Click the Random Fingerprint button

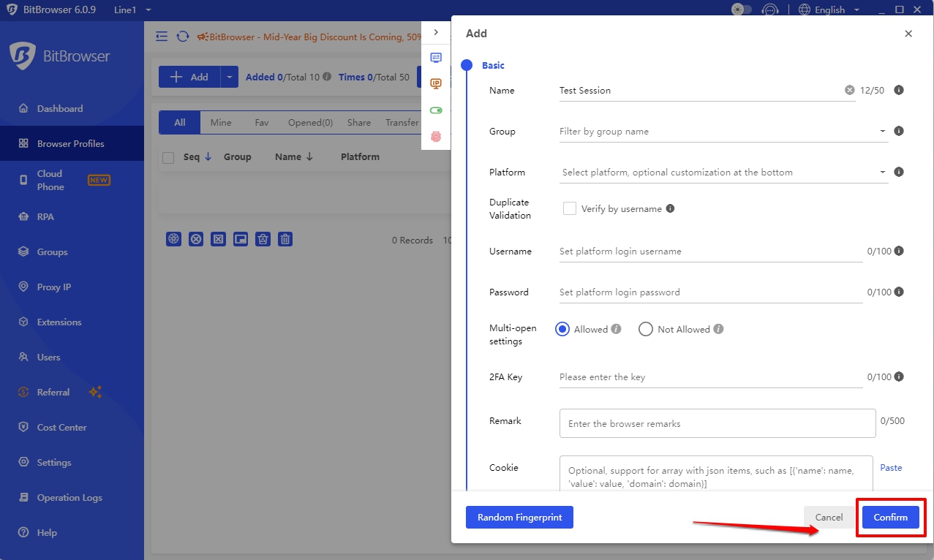click(519, 517)
